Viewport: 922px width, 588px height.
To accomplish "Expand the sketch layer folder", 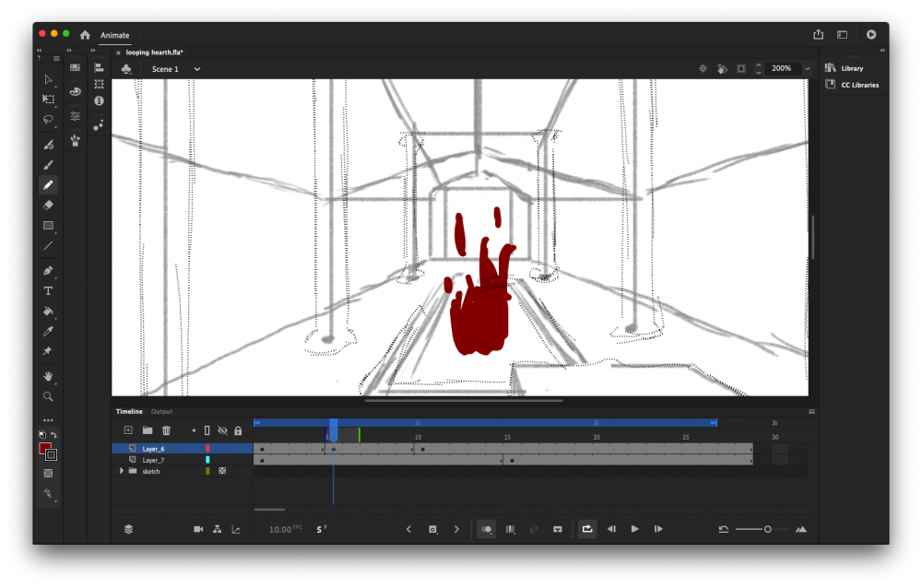I will tap(122, 471).
